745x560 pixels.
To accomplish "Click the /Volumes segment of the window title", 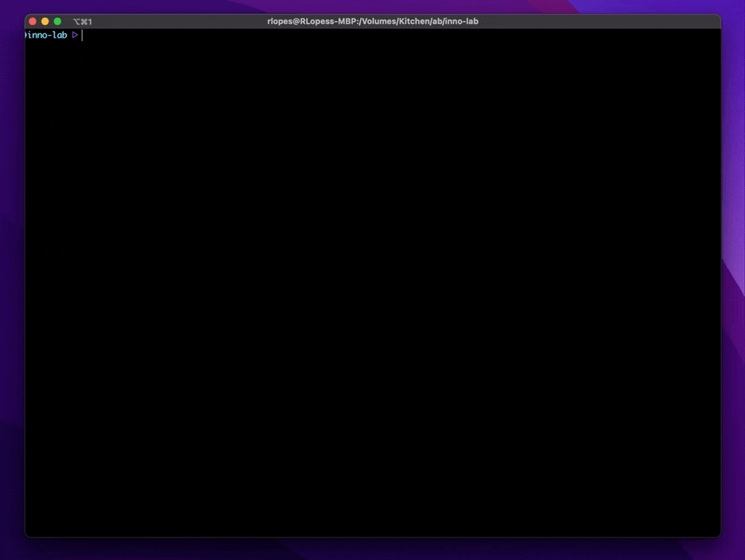I will pos(378,22).
